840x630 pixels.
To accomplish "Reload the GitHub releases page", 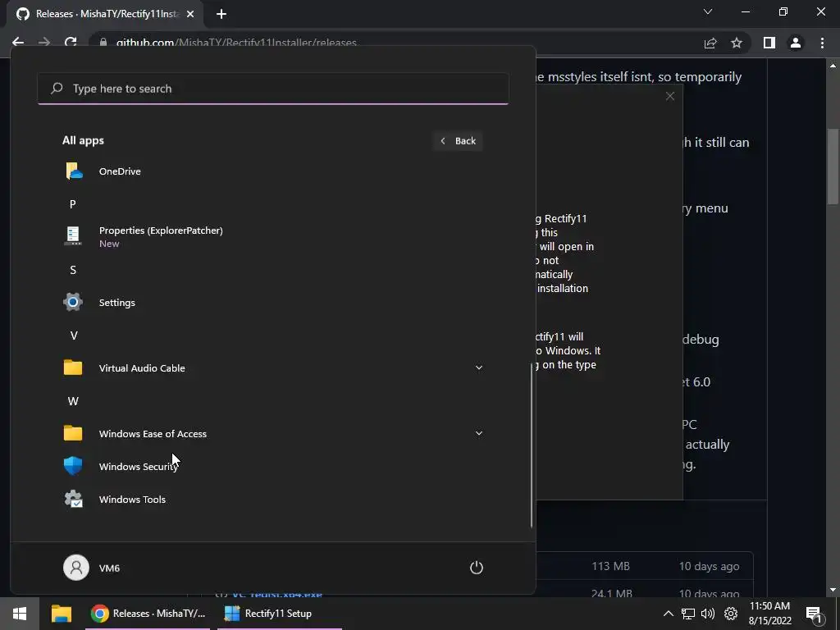I will pos(71,43).
